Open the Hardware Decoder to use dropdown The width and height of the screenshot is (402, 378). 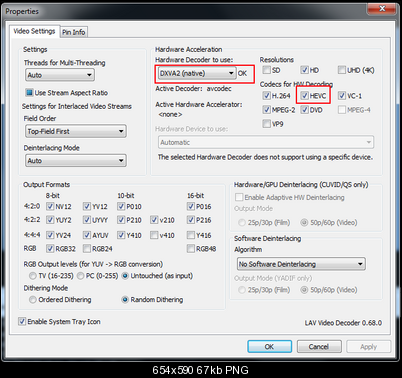tap(197, 73)
